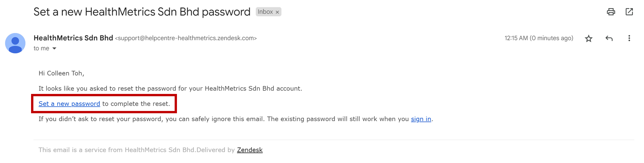Click the "Hi Colleen Toh," greeting line
This screenshot has width=644, height=163.
point(61,73)
